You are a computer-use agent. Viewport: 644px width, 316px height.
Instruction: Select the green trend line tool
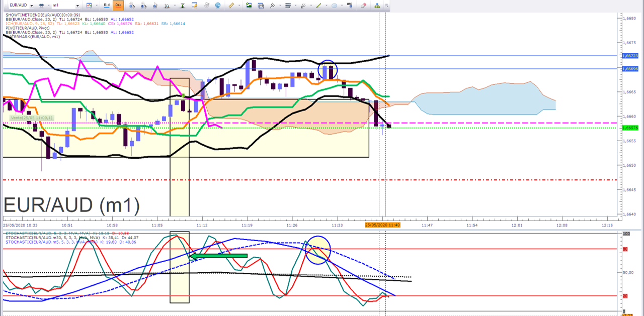[x=318, y=5]
